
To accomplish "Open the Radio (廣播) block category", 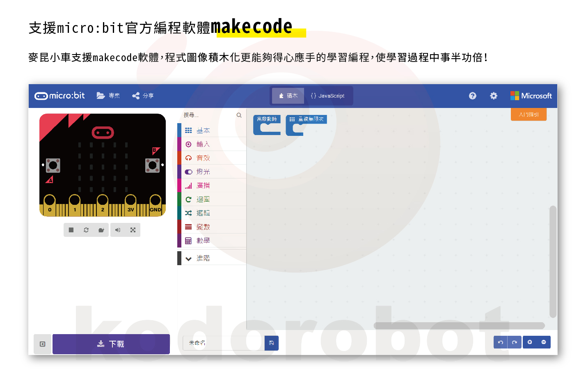I will [212, 186].
